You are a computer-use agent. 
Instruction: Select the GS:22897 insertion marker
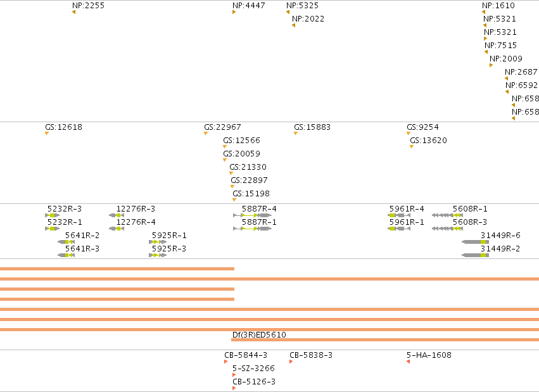click(232, 187)
